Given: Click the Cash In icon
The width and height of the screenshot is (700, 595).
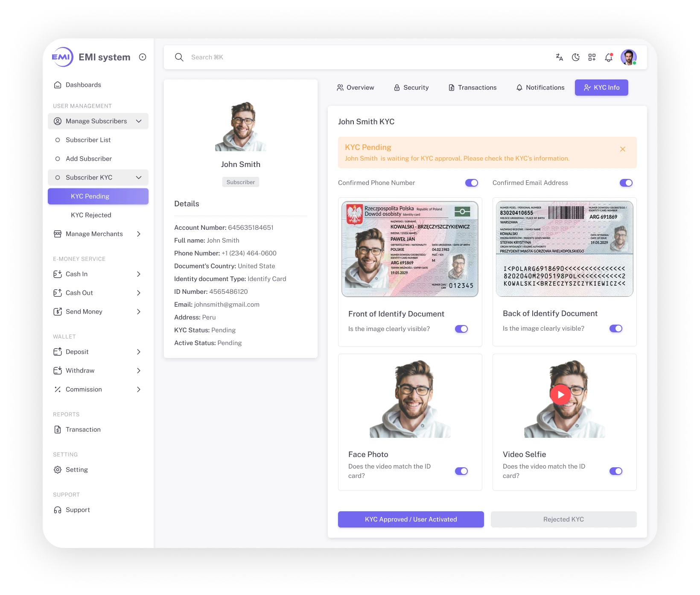Looking at the screenshot, I should [58, 274].
